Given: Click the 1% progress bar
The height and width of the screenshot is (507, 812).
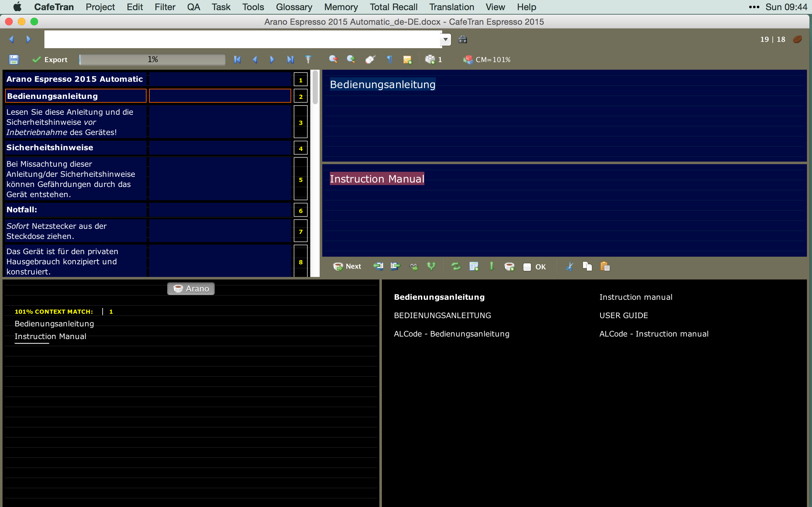Looking at the screenshot, I should tap(153, 60).
